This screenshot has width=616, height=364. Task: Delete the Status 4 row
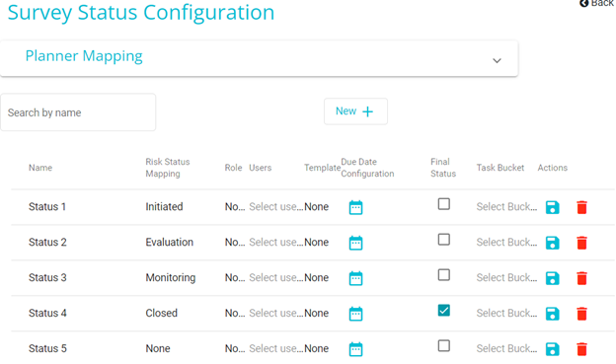581,314
